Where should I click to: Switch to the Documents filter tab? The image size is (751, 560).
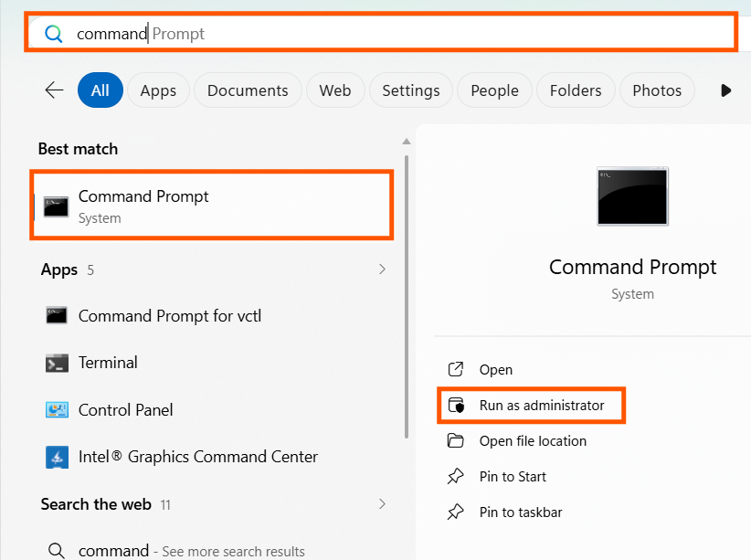pos(248,90)
